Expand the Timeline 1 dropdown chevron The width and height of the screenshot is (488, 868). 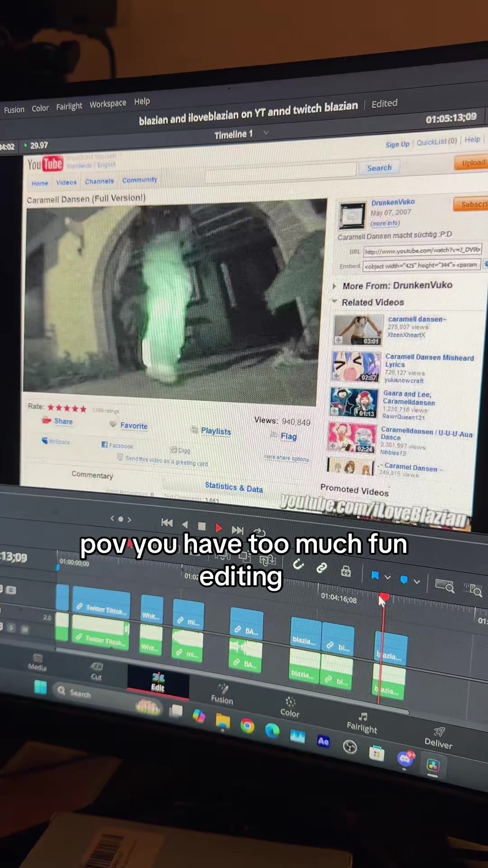(x=266, y=132)
